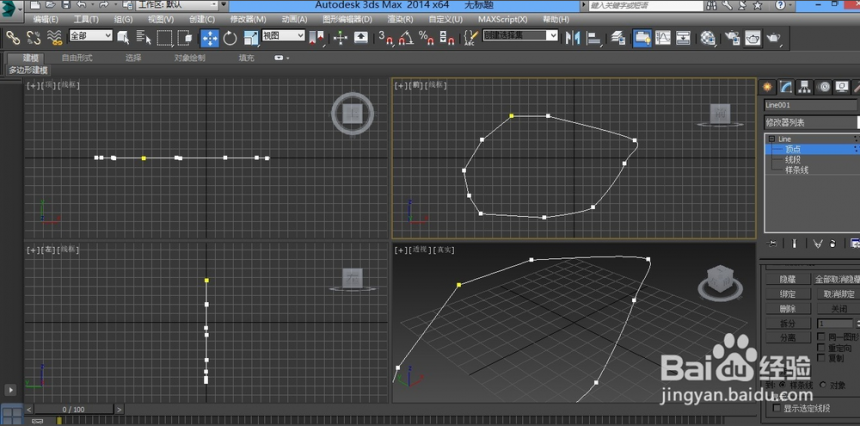Click the 绑定 button
This screenshot has height=426, width=860.
788,294
